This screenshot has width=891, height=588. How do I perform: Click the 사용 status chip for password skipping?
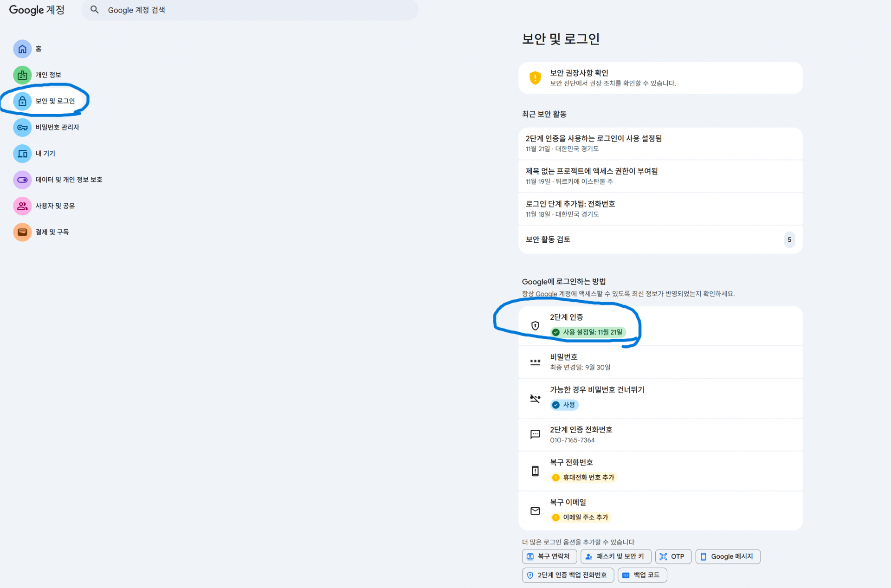coord(564,405)
